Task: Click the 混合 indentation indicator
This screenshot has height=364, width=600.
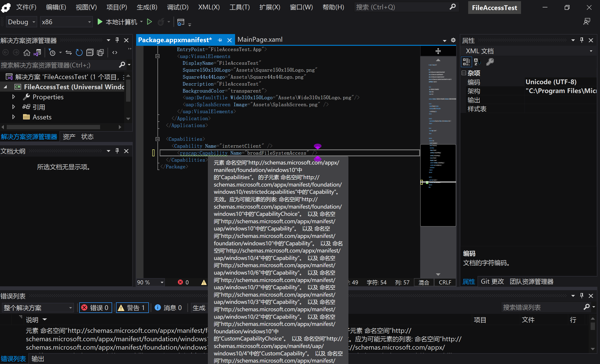Action: pos(424,282)
